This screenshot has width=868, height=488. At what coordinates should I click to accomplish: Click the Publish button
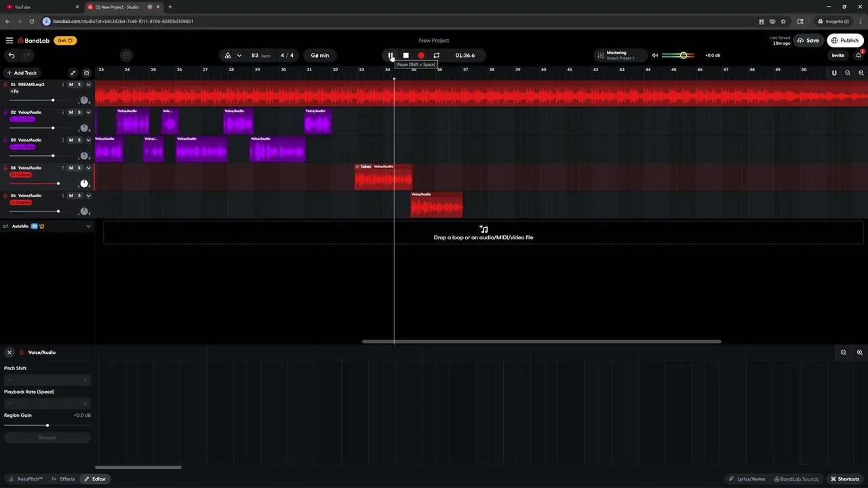(x=845, y=41)
